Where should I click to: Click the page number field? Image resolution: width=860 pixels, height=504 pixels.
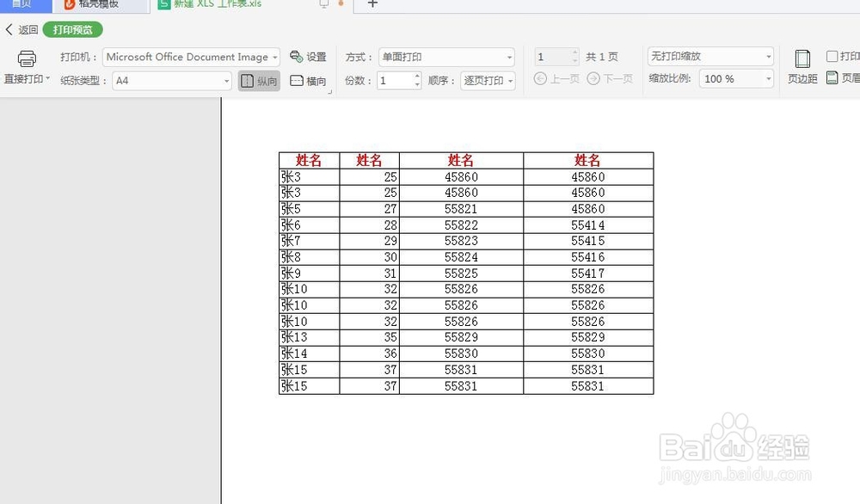click(552, 57)
